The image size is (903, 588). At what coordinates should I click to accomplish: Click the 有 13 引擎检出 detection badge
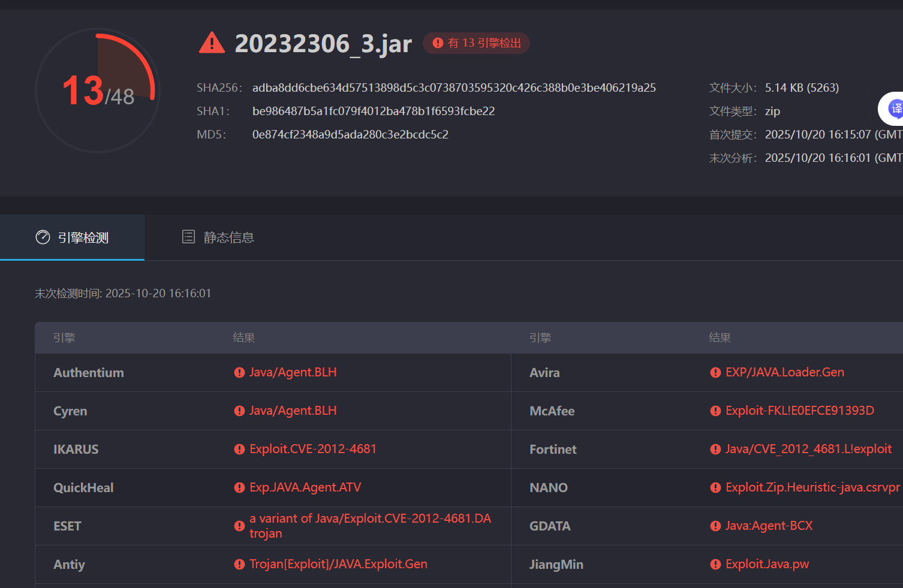477,43
